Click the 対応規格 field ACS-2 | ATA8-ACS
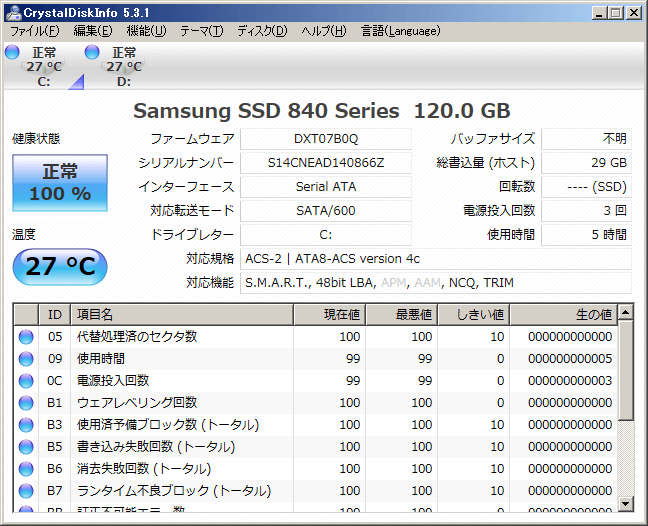The width and height of the screenshot is (648, 526). (436, 259)
